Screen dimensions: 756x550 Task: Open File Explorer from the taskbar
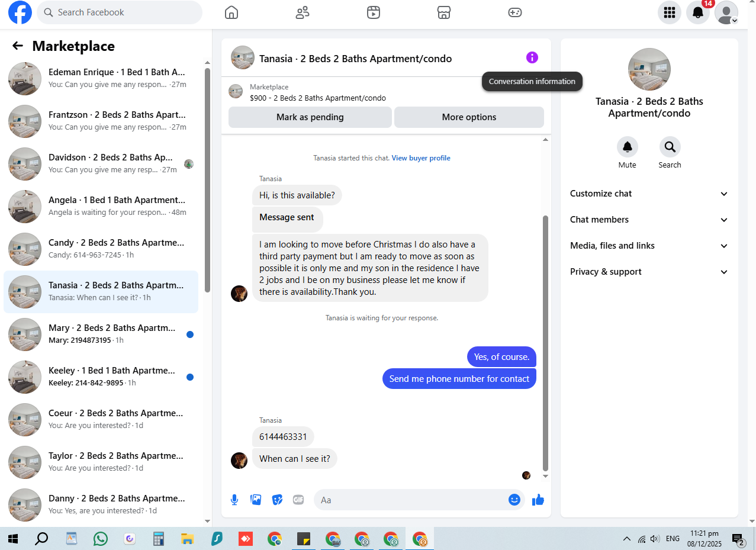(187, 539)
